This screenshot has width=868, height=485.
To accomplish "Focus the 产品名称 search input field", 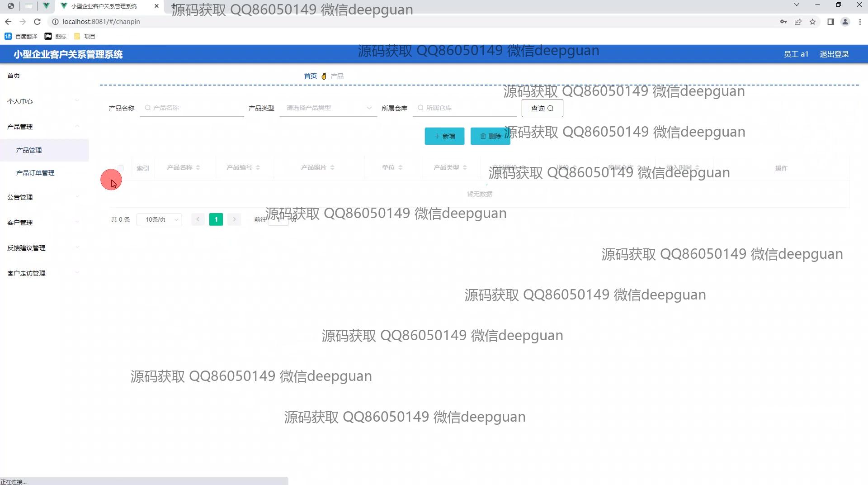I will click(x=195, y=108).
